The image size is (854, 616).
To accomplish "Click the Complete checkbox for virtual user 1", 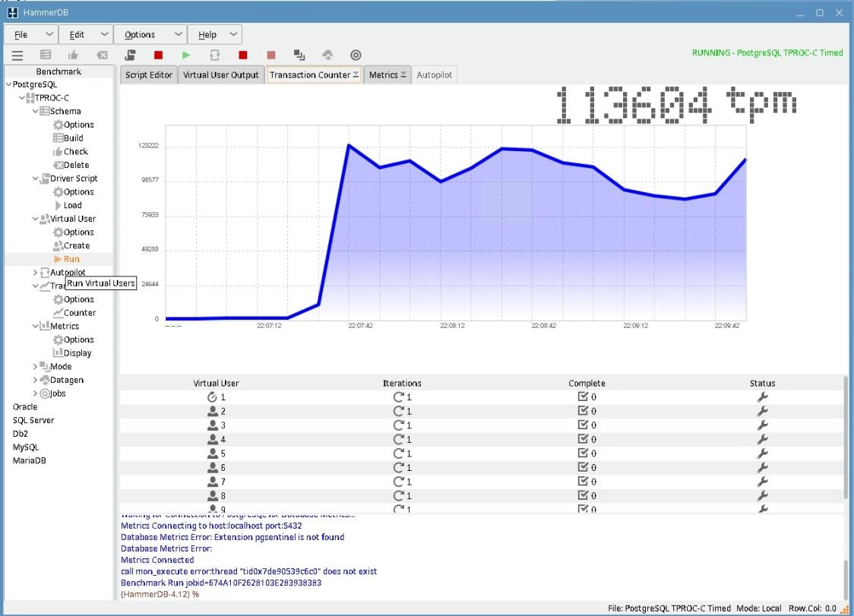I will click(x=583, y=396).
